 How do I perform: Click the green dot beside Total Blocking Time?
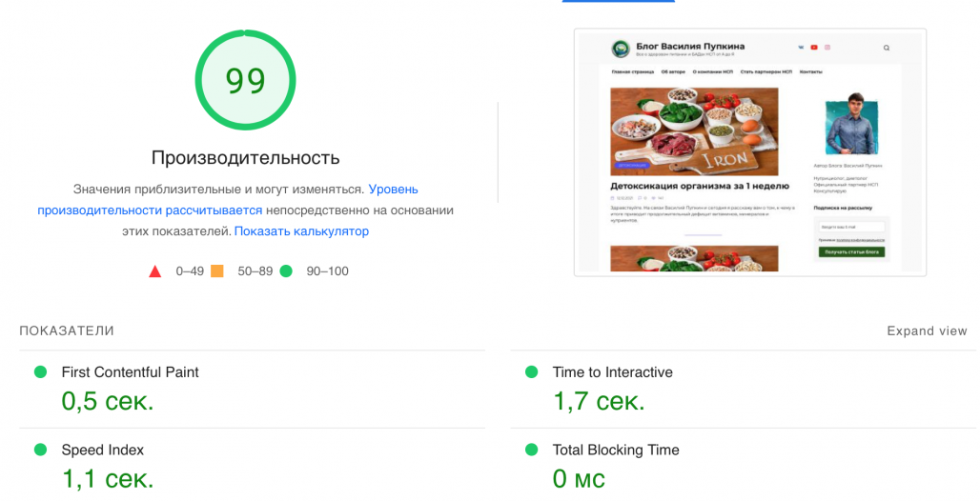(531, 450)
